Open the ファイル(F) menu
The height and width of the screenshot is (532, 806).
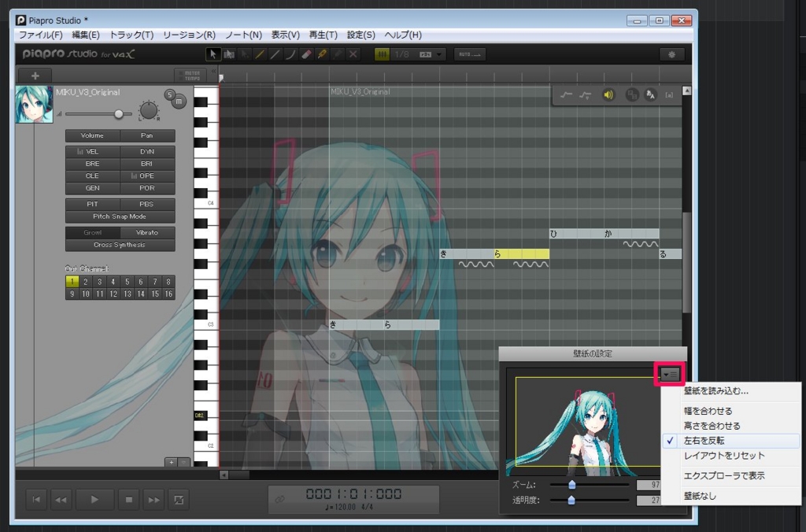41,35
